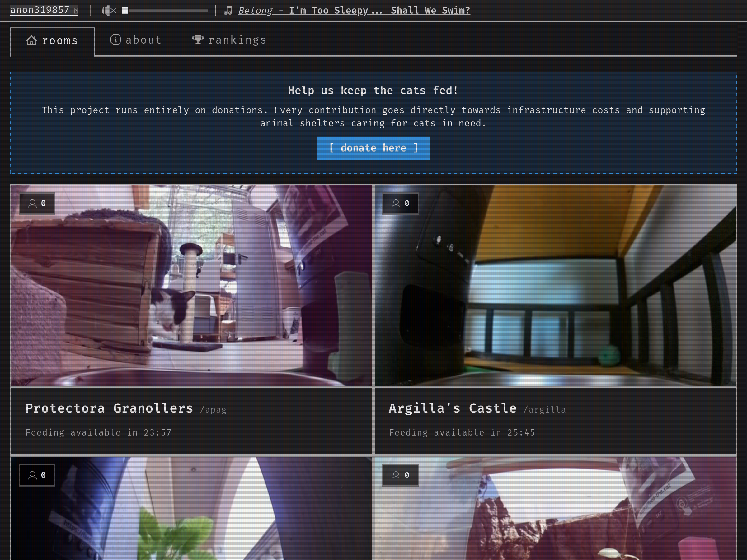Click the /apag room path text
747x560 pixels.
click(213, 410)
